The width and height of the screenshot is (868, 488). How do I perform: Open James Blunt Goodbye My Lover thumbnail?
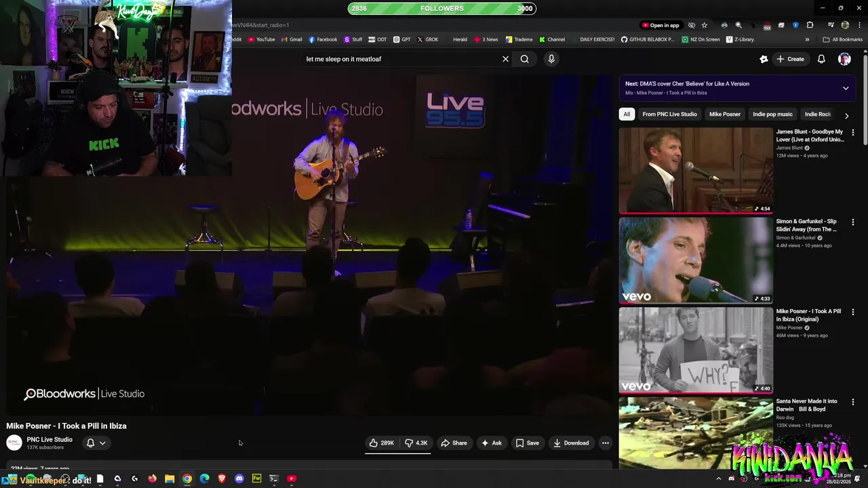[x=696, y=170]
